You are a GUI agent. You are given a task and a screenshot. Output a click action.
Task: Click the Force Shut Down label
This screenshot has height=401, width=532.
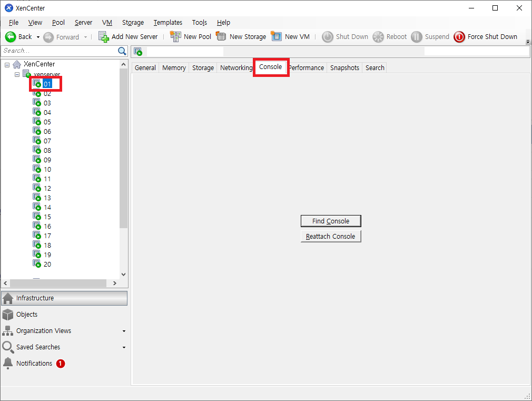(492, 37)
